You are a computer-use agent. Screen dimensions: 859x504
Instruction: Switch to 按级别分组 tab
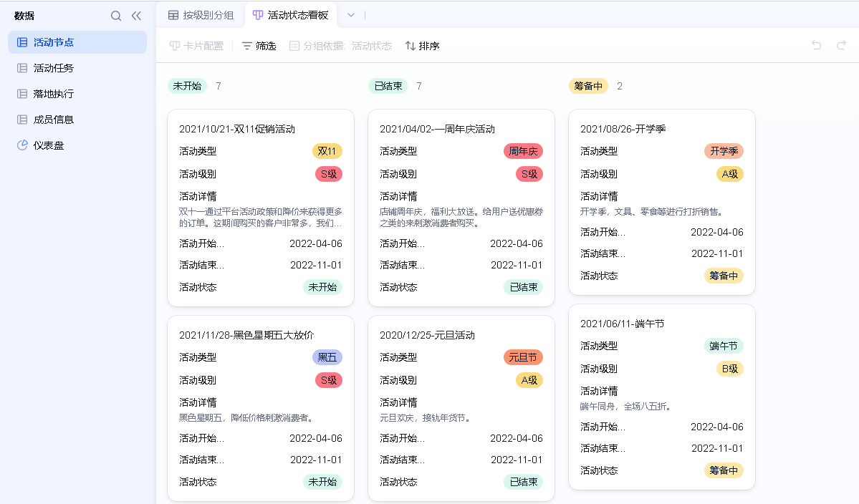point(201,15)
